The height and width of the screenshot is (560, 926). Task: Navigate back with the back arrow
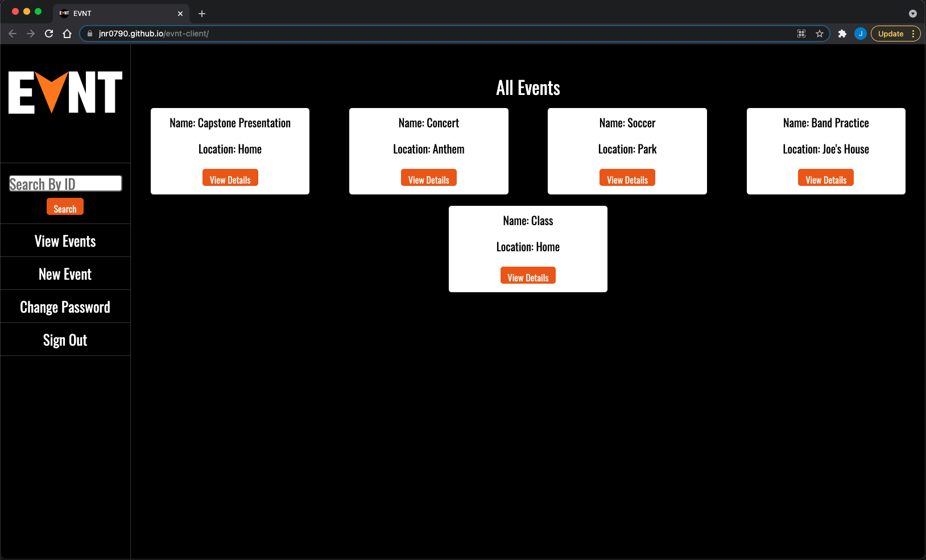pos(13,34)
